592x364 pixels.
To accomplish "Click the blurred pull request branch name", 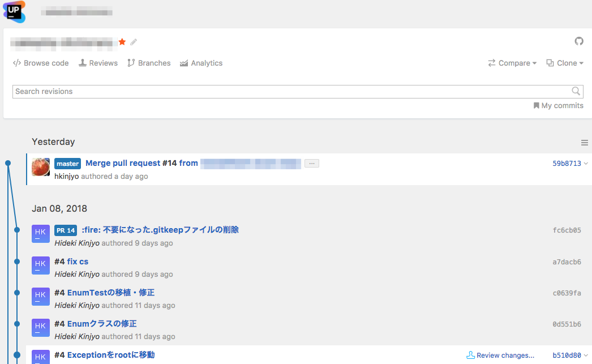I will pyautogui.click(x=251, y=164).
